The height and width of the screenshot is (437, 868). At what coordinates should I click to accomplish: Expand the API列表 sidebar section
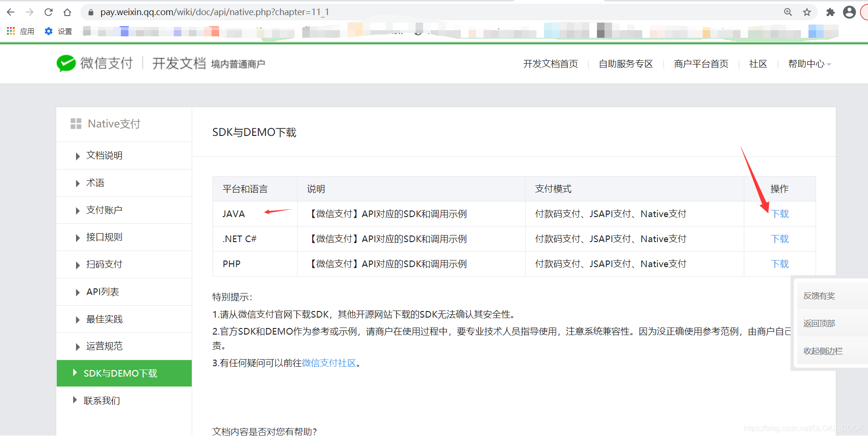124,292
